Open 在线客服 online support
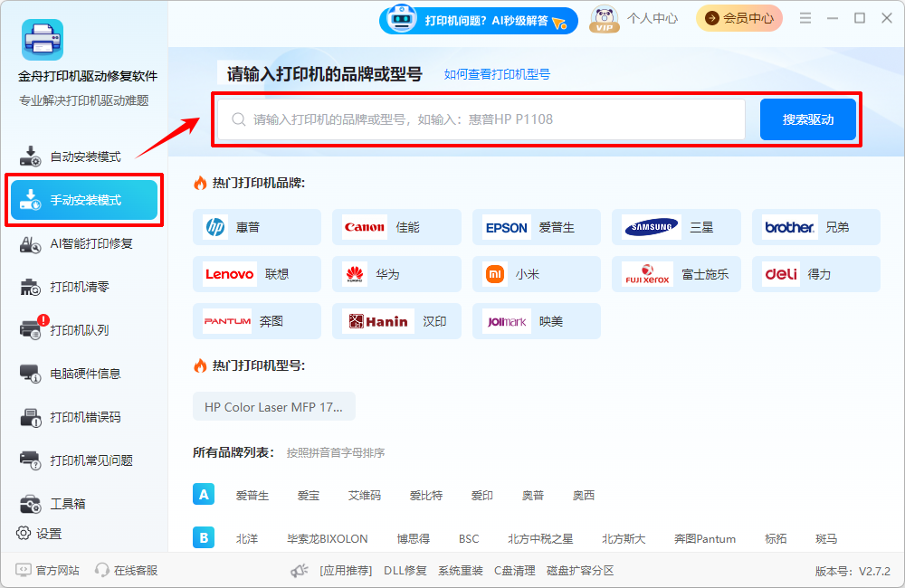Viewport: 905px width, 588px height. pyautogui.click(x=127, y=570)
